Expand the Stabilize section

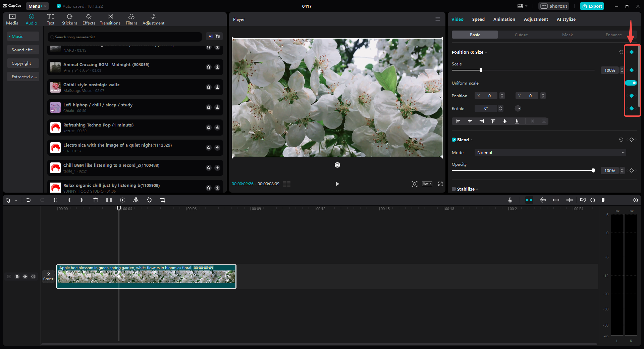[x=478, y=189]
